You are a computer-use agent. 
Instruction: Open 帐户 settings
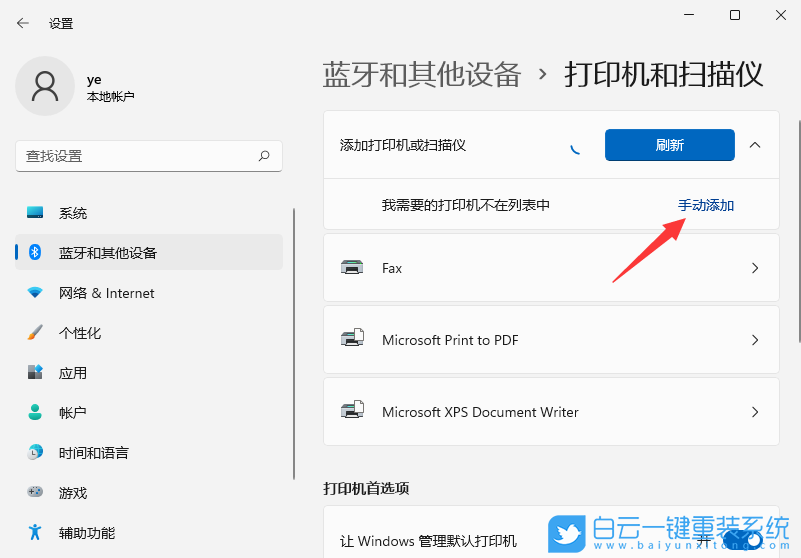click(x=149, y=412)
